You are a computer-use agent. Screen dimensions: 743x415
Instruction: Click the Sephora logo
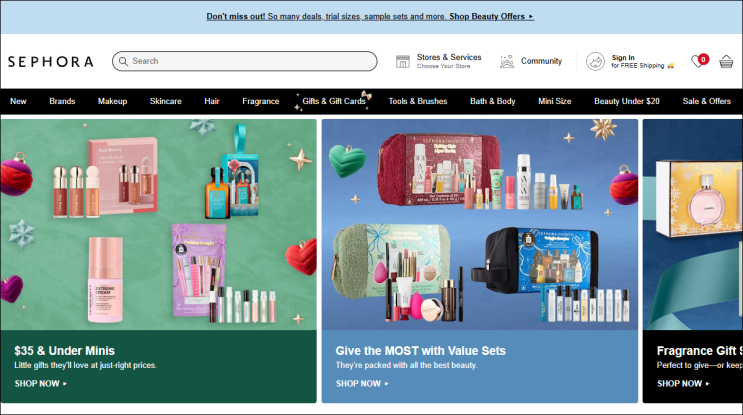pyautogui.click(x=51, y=62)
